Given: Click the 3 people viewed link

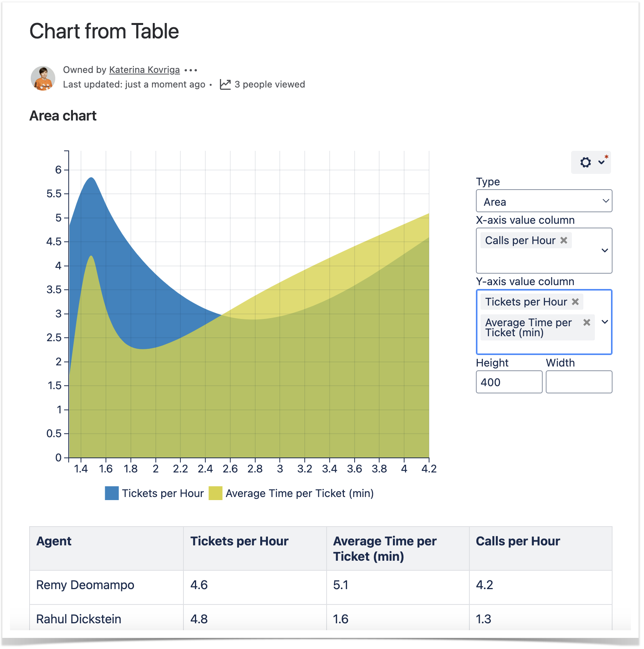Looking at the screenshot, I should (269, 84).
